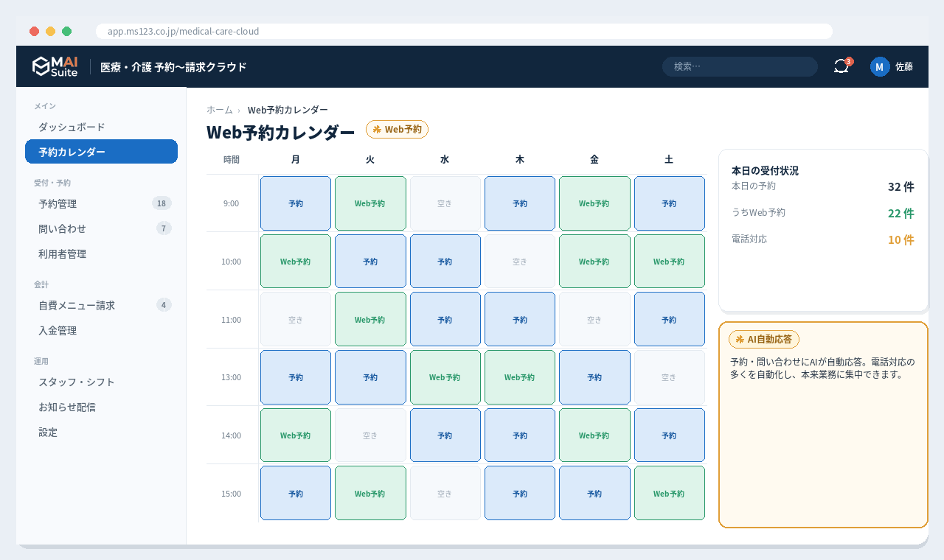This screenshot has width=944, height=560.
Task: Click the 7 badge on 問い合わせ
Action: (164, 228)
